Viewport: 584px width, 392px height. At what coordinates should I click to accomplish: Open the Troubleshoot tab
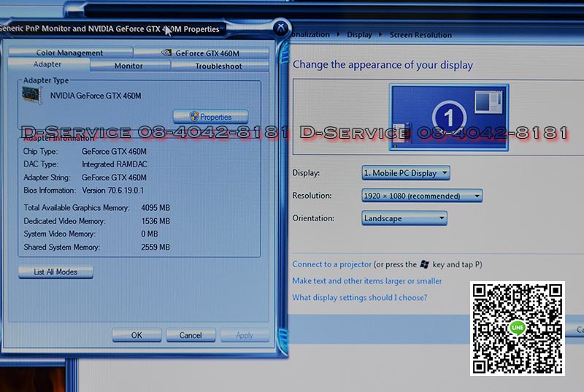pos(218,66)
